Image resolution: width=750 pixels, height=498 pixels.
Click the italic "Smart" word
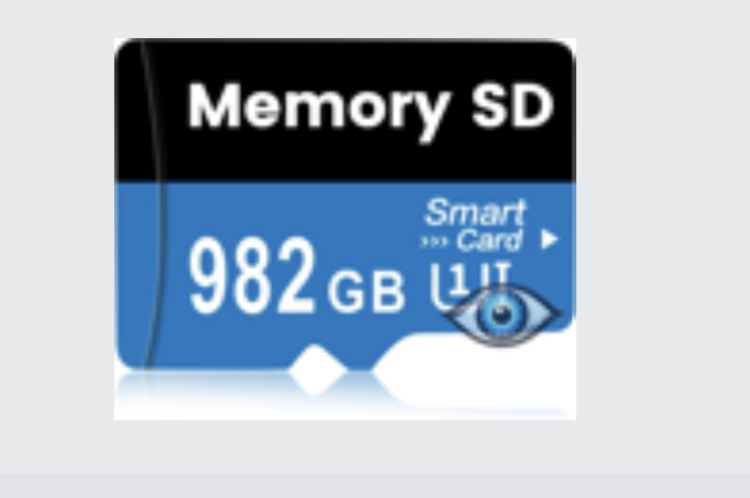[475, 212]
